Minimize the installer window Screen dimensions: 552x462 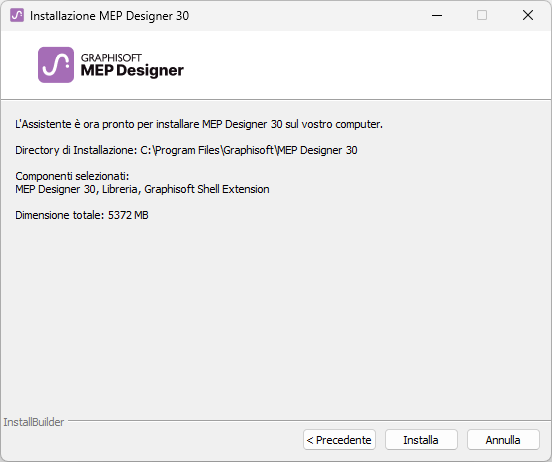(x=437, y=15)
